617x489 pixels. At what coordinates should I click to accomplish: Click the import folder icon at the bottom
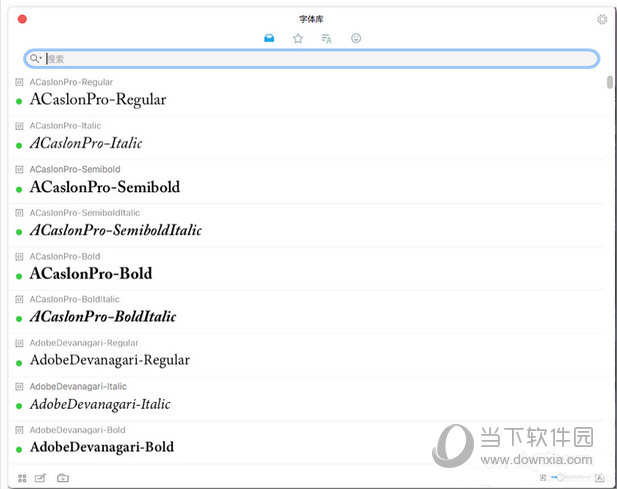pos(63,478)
